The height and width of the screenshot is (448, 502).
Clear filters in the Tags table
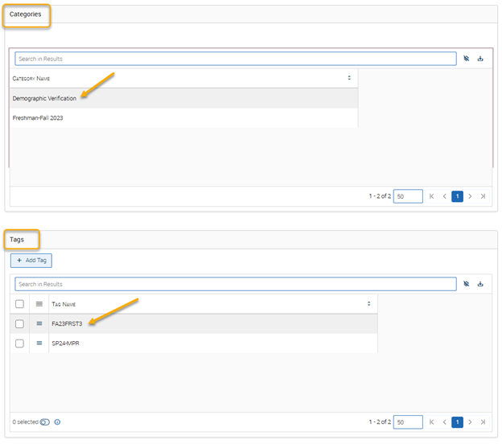click(466, 284)
